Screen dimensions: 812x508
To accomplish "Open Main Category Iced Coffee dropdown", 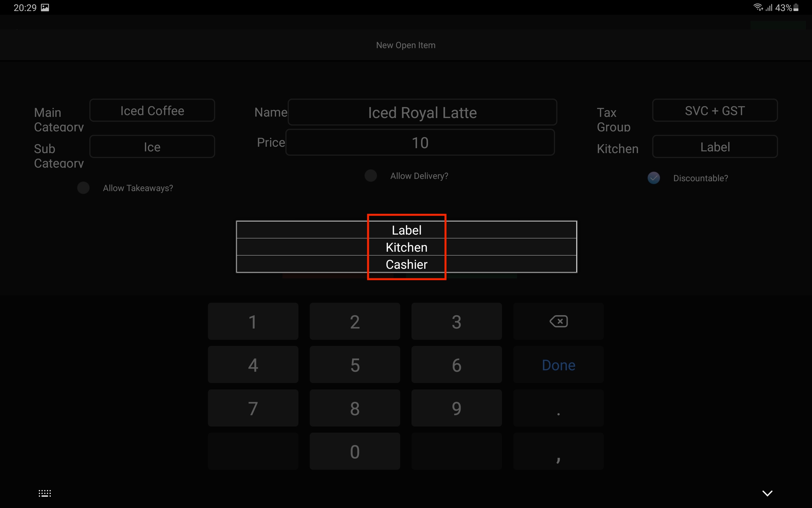I will tap(152, 110).
